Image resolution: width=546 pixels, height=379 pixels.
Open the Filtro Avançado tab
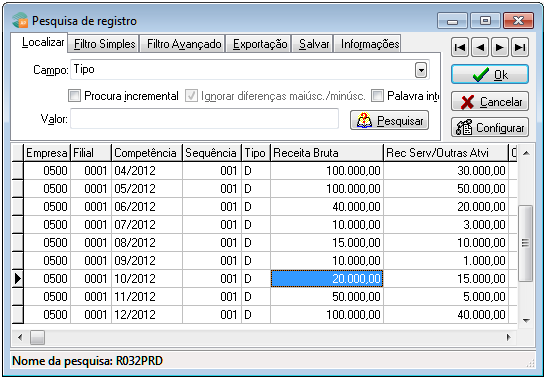click(x=183, y=44)
